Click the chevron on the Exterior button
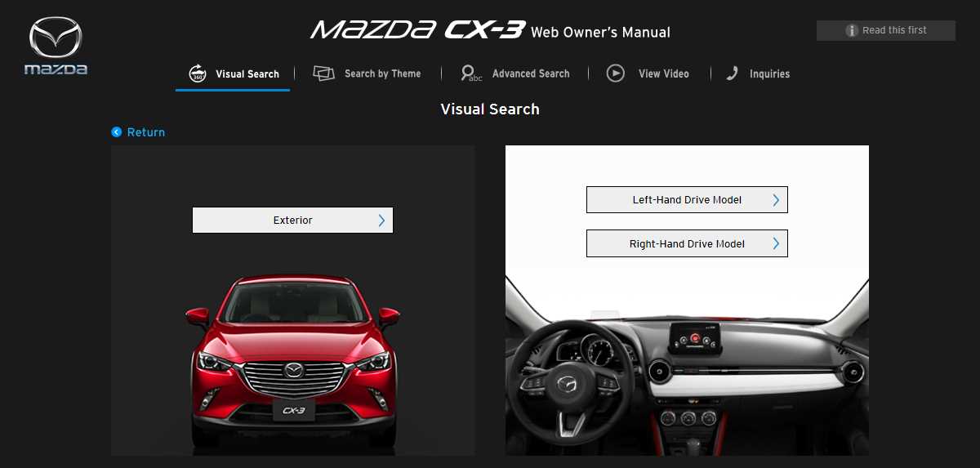 coord(381,220)
